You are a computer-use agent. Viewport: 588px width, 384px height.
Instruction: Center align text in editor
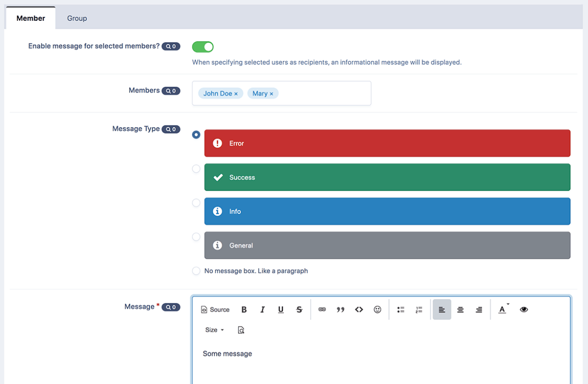460,310
